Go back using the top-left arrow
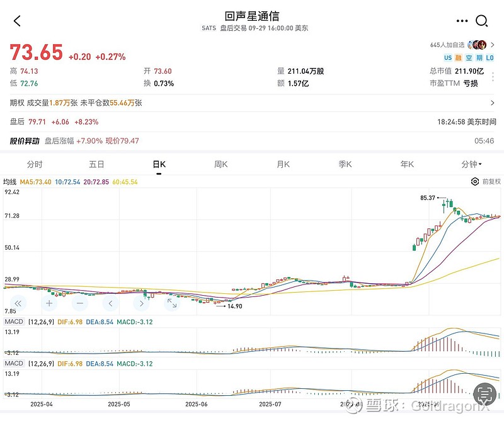 click(x=17, y=21)
